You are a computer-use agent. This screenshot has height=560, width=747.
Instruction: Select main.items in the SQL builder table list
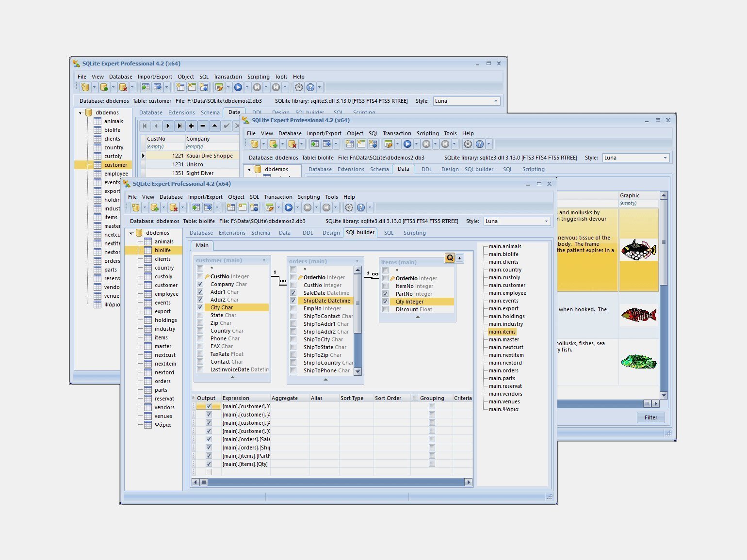point(502,332)
